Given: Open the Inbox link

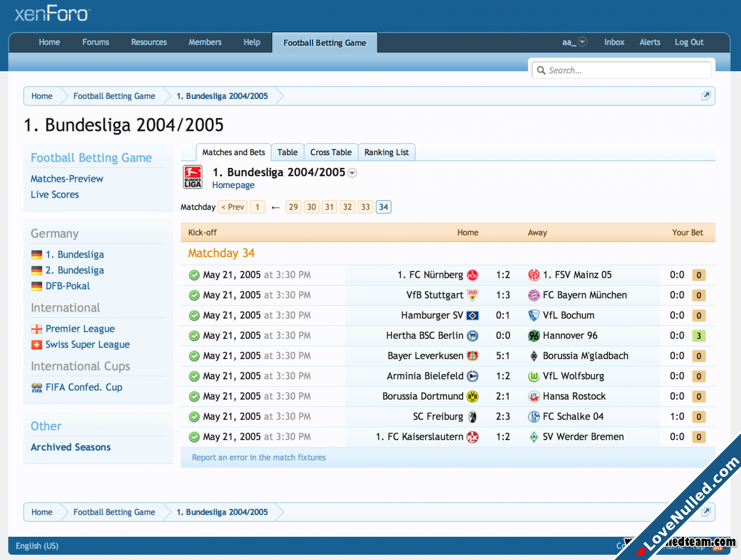Looking at the screenshot, I should tap(614, 42).
